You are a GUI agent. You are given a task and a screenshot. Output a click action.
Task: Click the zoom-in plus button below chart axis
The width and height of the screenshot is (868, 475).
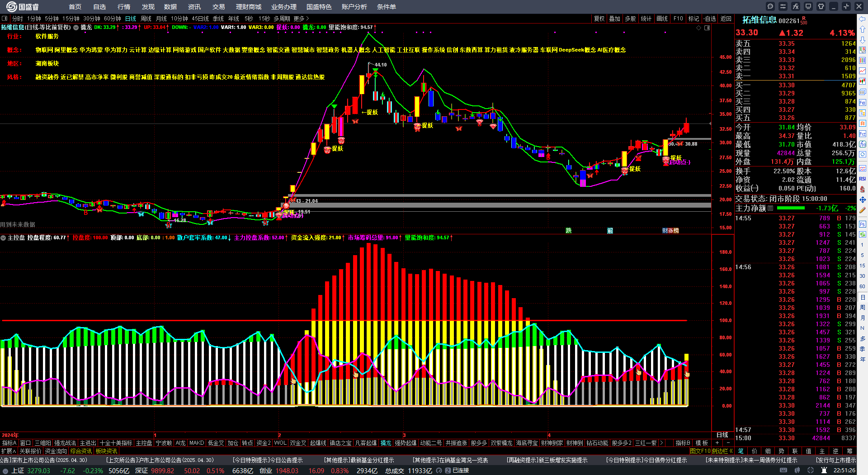(x=717, y=443)
